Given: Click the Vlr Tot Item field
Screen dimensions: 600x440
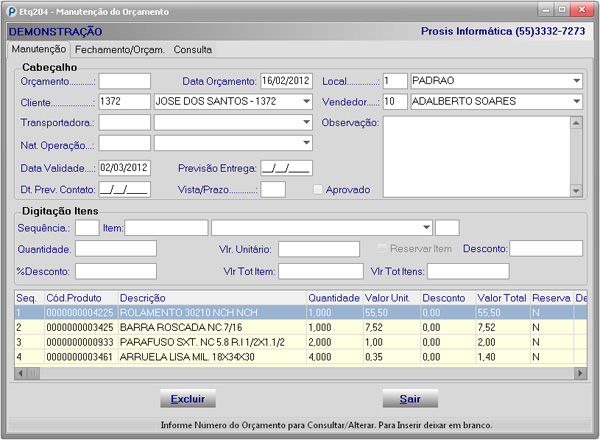Looking at the screenshot, I should click(x=321, y=272).
